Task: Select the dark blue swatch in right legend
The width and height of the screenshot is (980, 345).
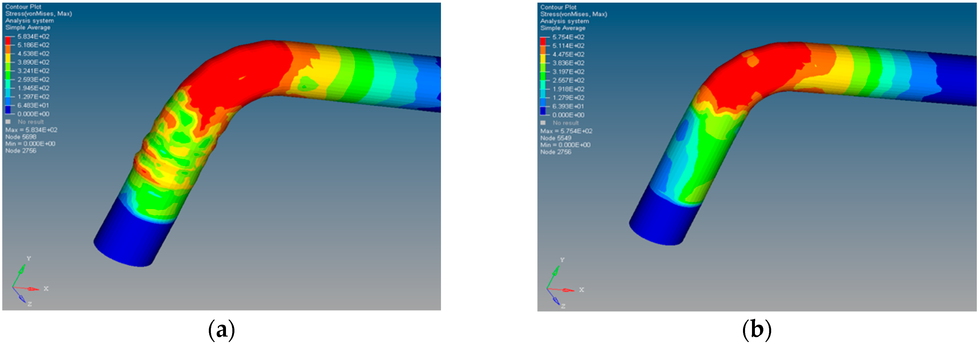Action: coord(543,111)
